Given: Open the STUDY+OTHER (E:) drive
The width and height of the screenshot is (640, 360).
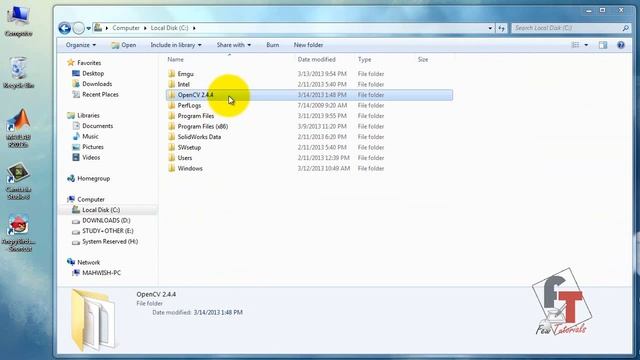Looking at the screenshot, I should [108, 231].
